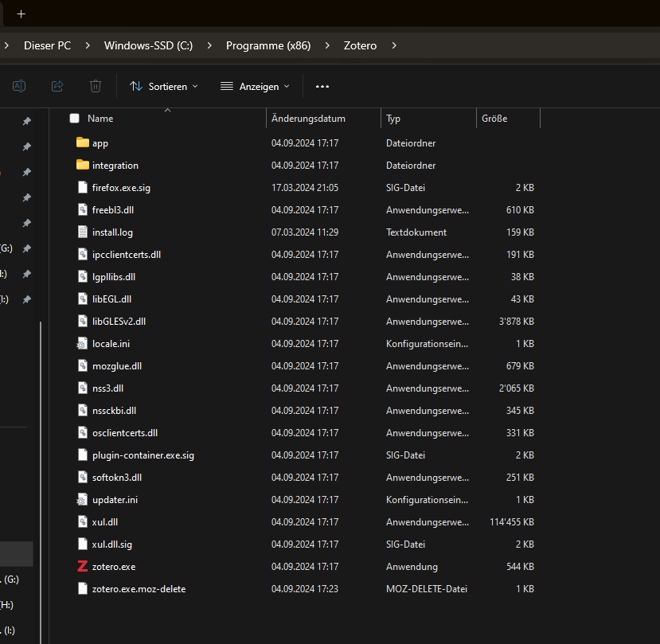Select the (I:) drive at sidebar bottom

point(9,630)
